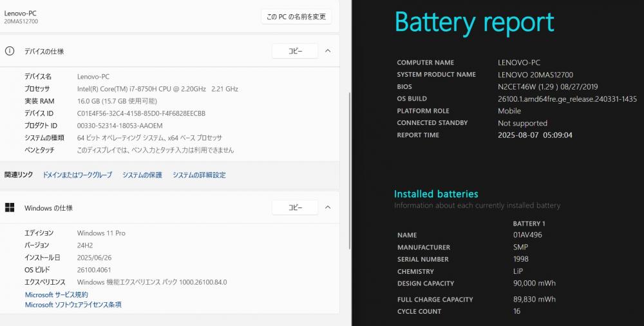Collapse the Windows の仕様 section chevron
Image resolution: width=644 pixels, height=326 pixels.
pyautogui.click(x=328, y=207)
